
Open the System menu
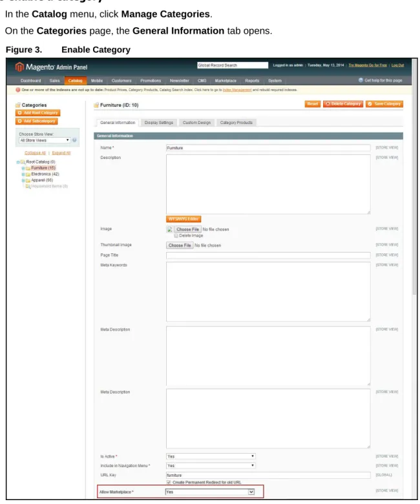(x=275, y=81)
